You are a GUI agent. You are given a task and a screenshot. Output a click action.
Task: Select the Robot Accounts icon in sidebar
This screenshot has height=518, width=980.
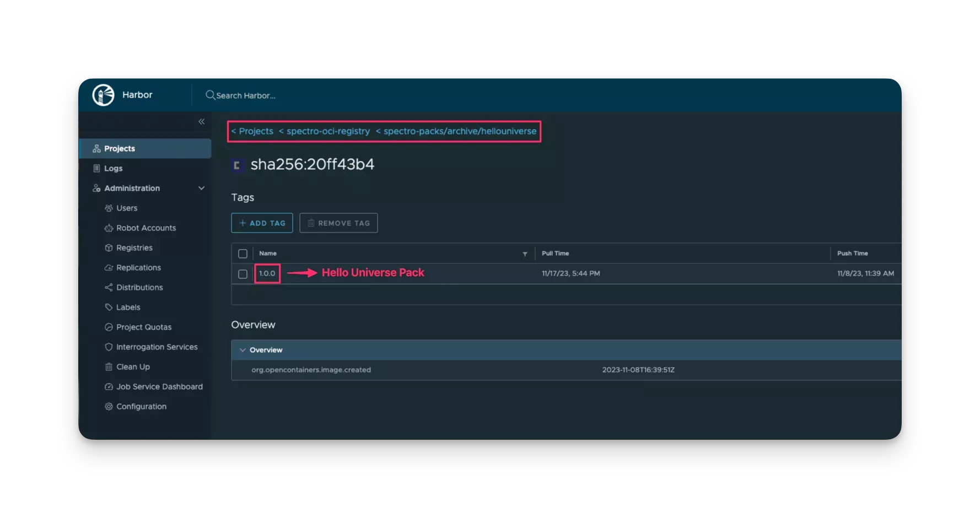(109, 228)
